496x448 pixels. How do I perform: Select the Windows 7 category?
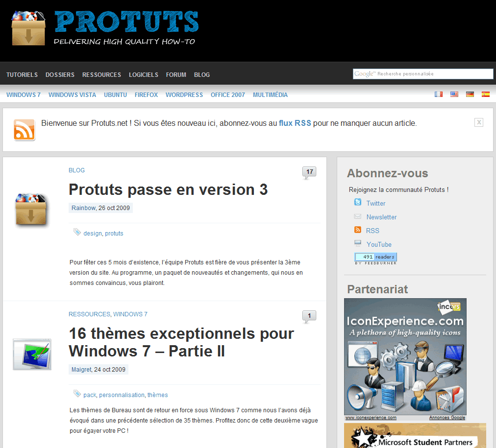click(x=24, y=95)
